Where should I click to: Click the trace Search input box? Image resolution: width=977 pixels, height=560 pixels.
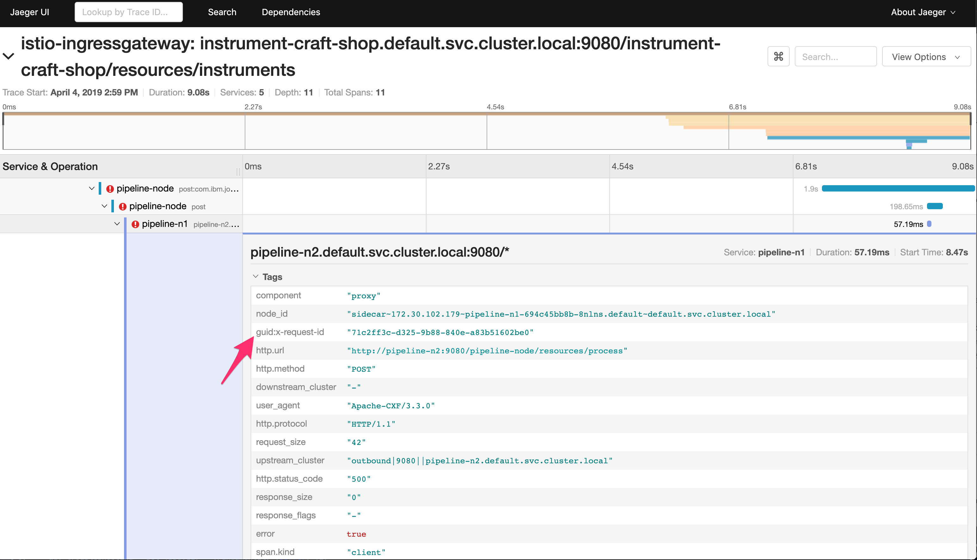(x=835, y=57)
